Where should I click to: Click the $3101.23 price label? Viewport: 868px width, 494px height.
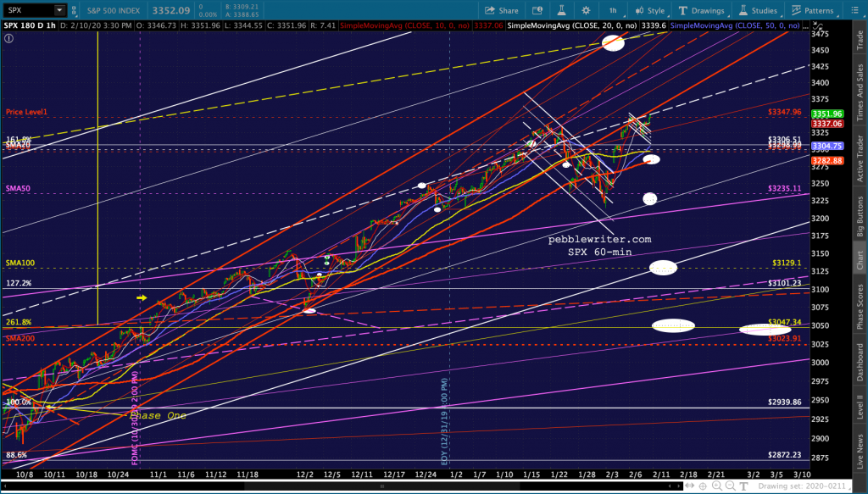tap(784, 283)
